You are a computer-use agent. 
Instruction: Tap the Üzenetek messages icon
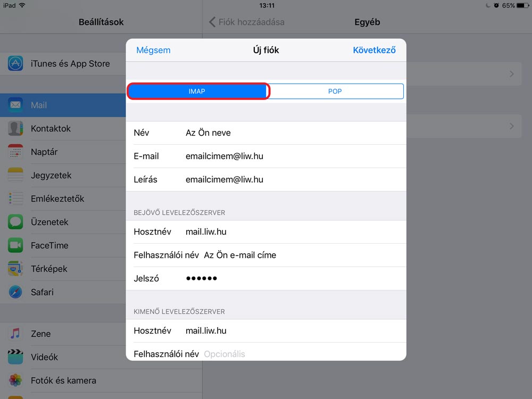pyautogui.click(x=15, y=222)
